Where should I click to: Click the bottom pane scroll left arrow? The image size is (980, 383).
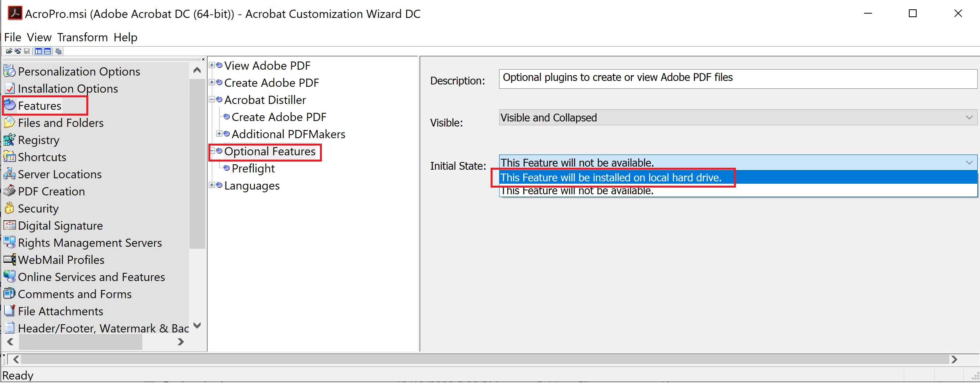pos(16,359)
